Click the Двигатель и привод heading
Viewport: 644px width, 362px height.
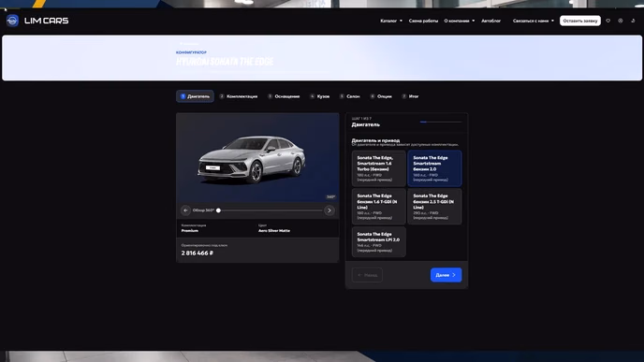375,140
